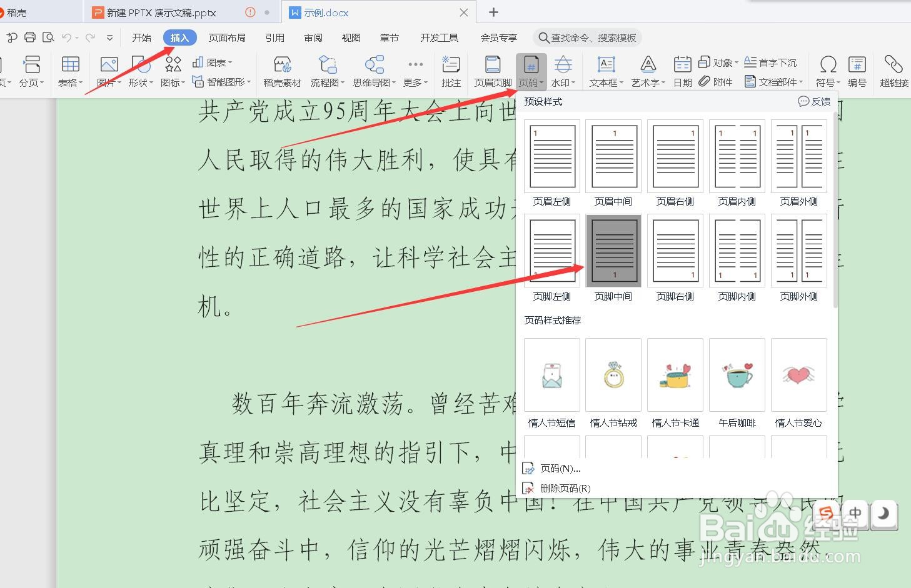This screenshot has height=588, width=911.
Task: Choose the 页眉左侧 header-left preset
Action: pos(551,156)
